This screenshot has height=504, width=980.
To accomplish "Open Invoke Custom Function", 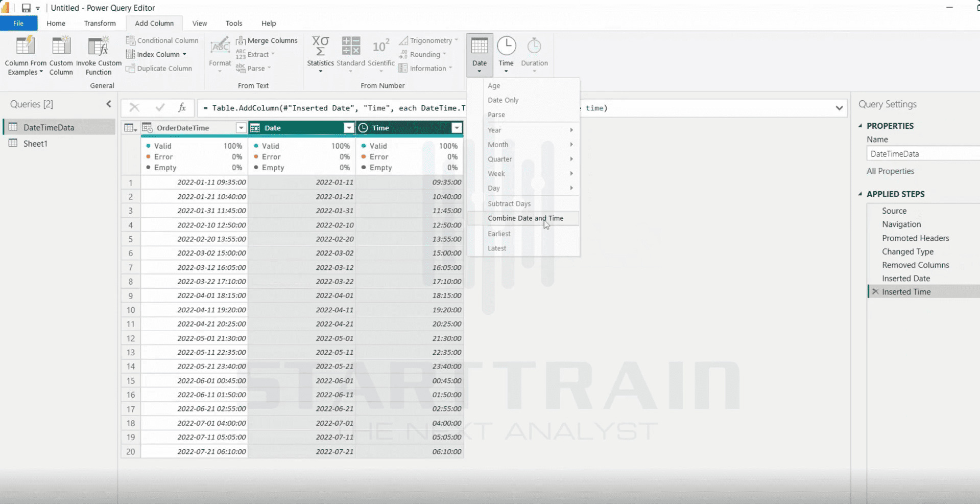I will (x=99, y=56).
